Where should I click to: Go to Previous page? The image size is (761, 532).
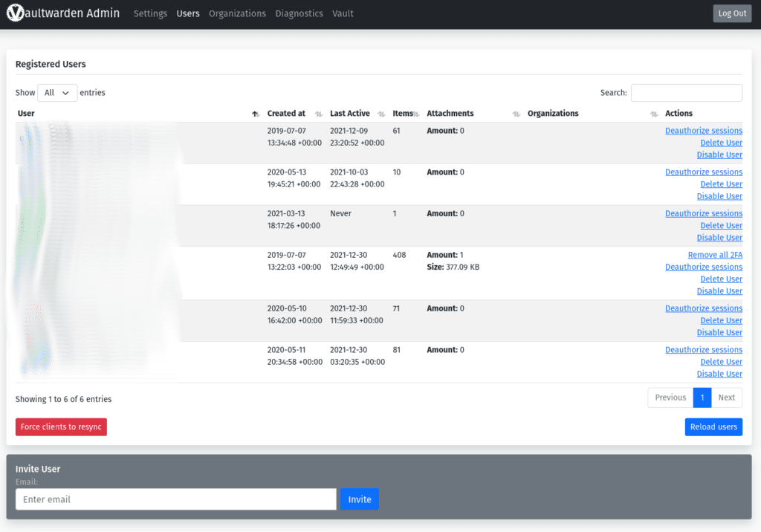coord(670,398)
